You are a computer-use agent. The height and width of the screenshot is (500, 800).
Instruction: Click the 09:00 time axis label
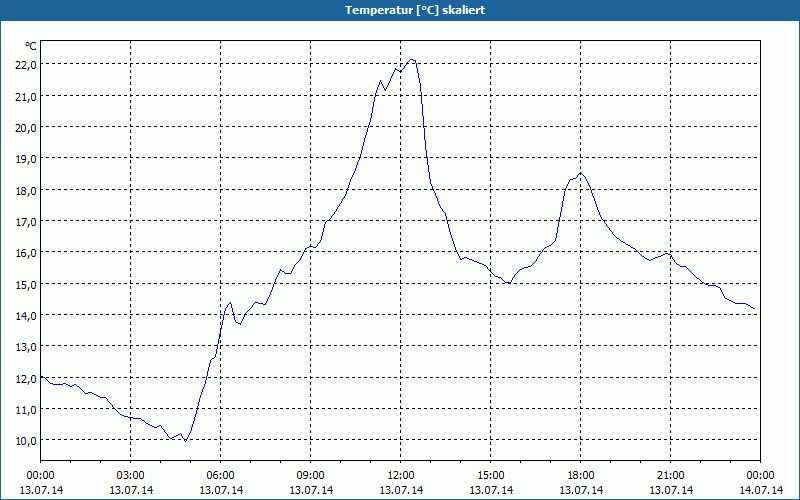click(311, 476)
